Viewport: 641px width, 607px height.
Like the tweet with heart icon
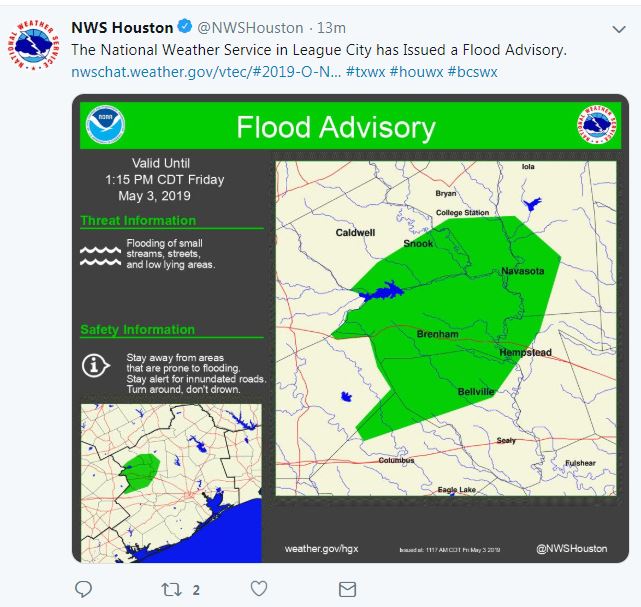click(258, 590)
